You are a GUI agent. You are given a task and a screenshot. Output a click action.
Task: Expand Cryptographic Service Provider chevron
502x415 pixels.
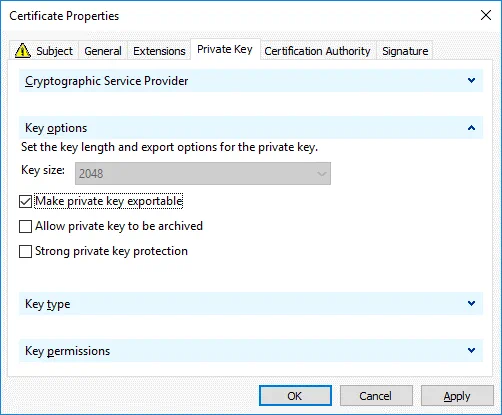point(471,80)
